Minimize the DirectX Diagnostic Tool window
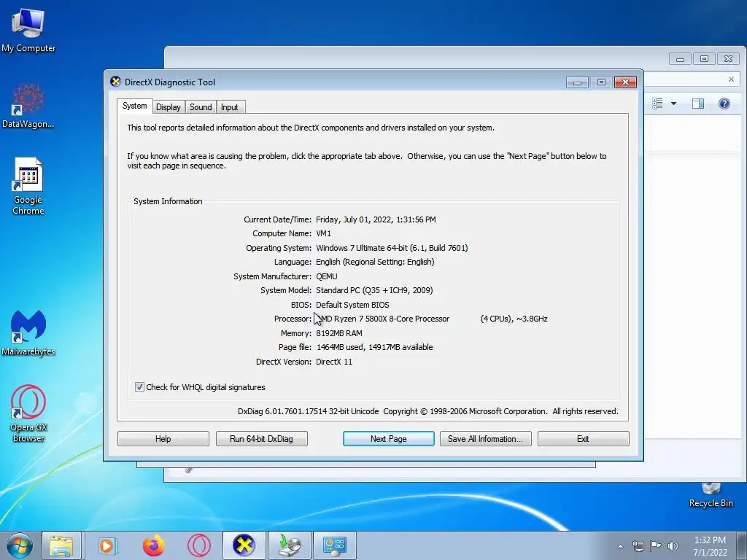Screen dimensions: 747x560 [578, 82]
